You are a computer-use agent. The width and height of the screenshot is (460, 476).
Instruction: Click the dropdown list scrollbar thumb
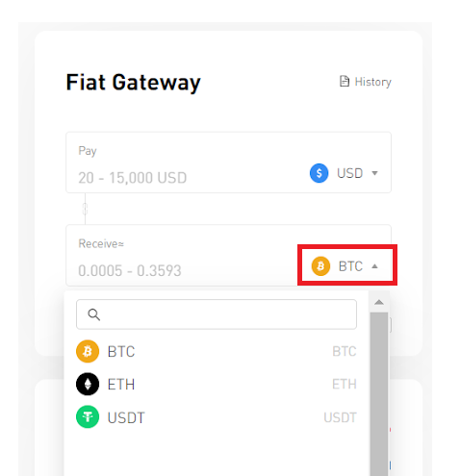(x=379, y=394)
